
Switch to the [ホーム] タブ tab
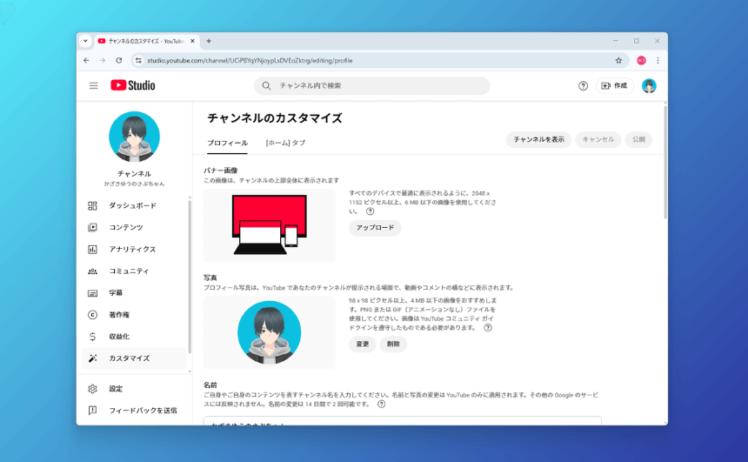(285, 143)
